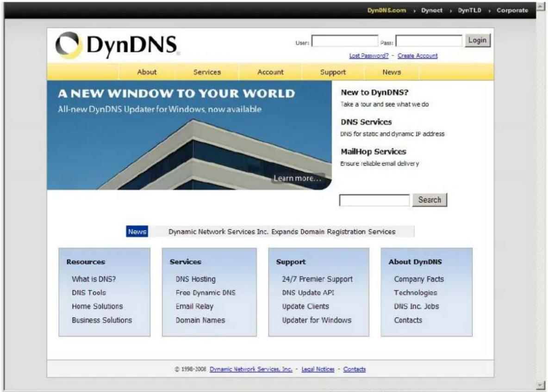
Task: Open the Support navigation item
Action: click(x=333, y=72)
